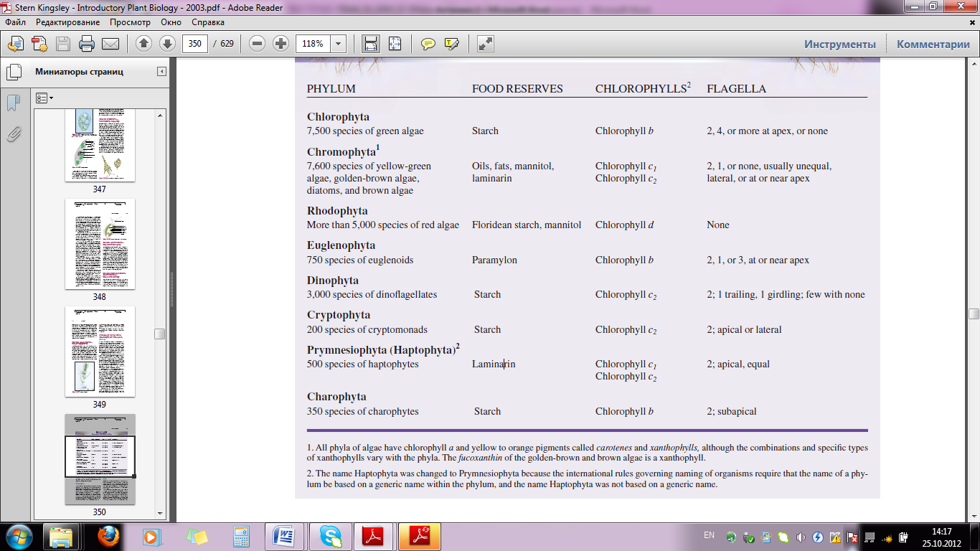Click the page thumbnails panel icon

pyautogui.click(x=13, y=72)
